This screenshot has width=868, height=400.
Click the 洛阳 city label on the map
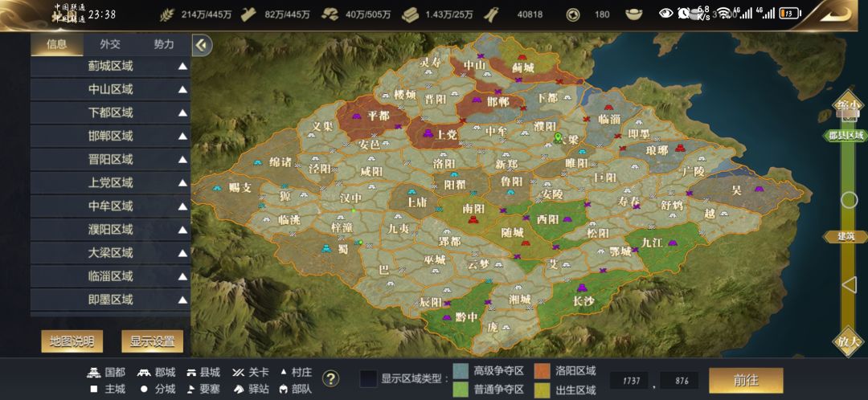coord(444,164)
